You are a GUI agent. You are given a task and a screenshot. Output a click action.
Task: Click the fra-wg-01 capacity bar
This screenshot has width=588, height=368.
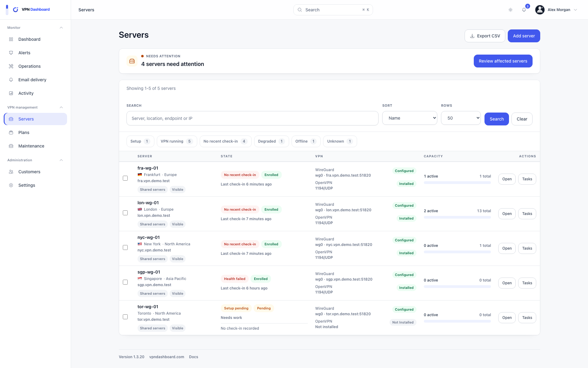click(457, 183)
